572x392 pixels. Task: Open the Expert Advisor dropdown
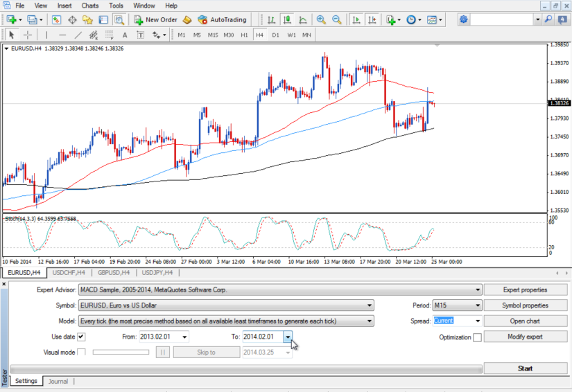[478, 290]
